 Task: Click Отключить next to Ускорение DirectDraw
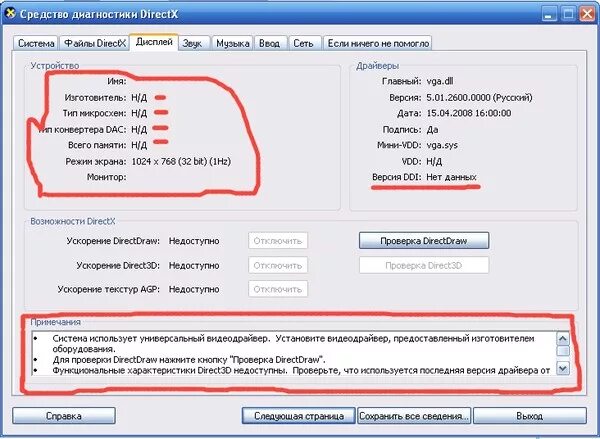pyautogui.click(x=278, y=241)
